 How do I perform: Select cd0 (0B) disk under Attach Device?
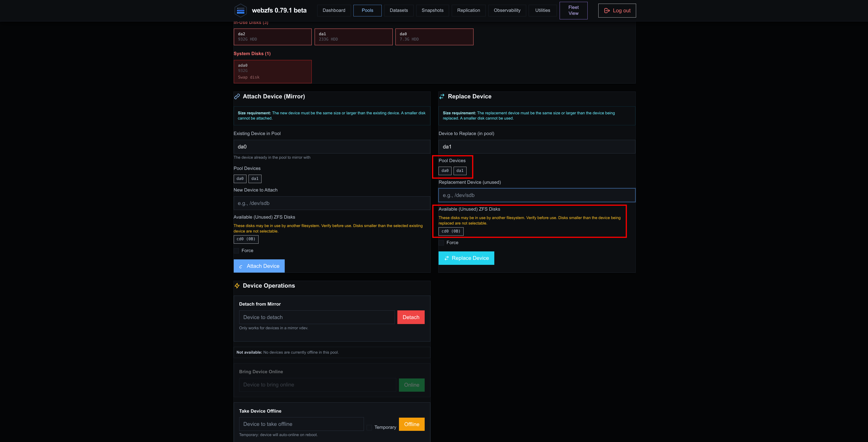tap(246, 239)
